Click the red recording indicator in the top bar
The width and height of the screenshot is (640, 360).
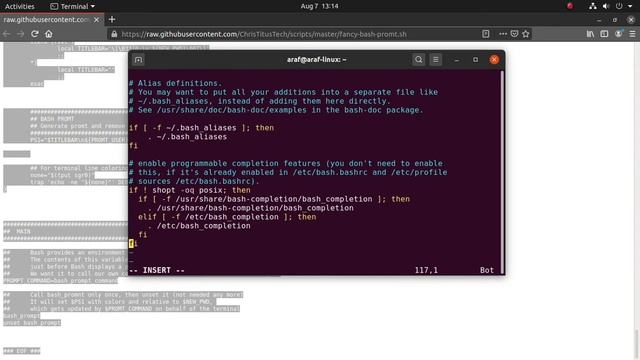570,6
